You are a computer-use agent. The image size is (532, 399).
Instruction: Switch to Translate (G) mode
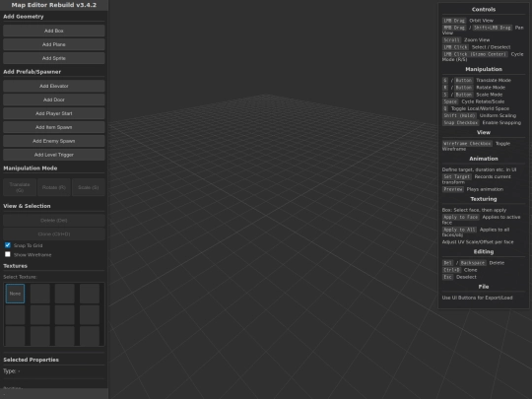[20, 187]
